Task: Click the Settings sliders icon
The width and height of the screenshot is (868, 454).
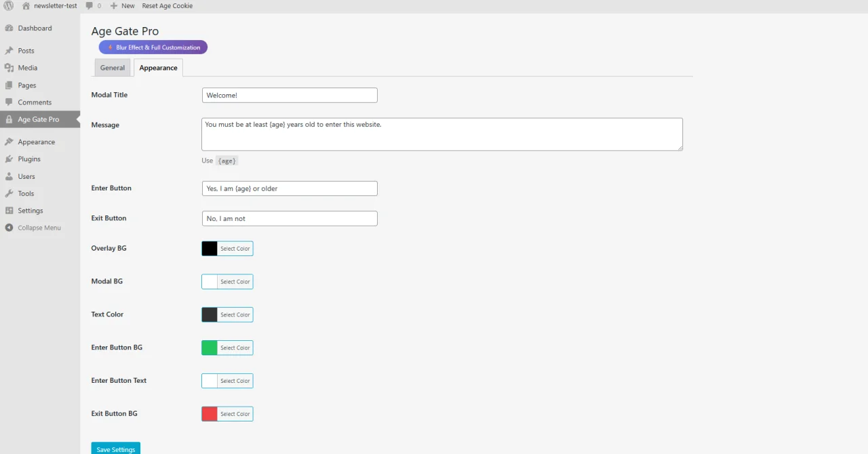Action: 9,211
